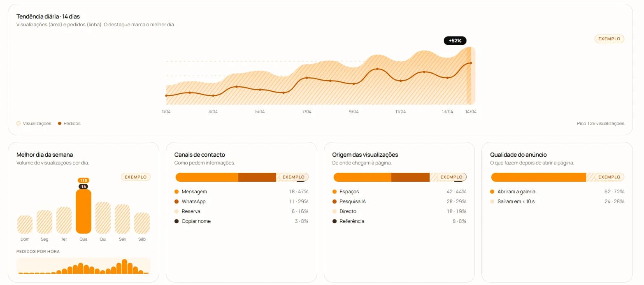Select the Reserva row label
644x285 pixels.
click(x=191, y=211)
